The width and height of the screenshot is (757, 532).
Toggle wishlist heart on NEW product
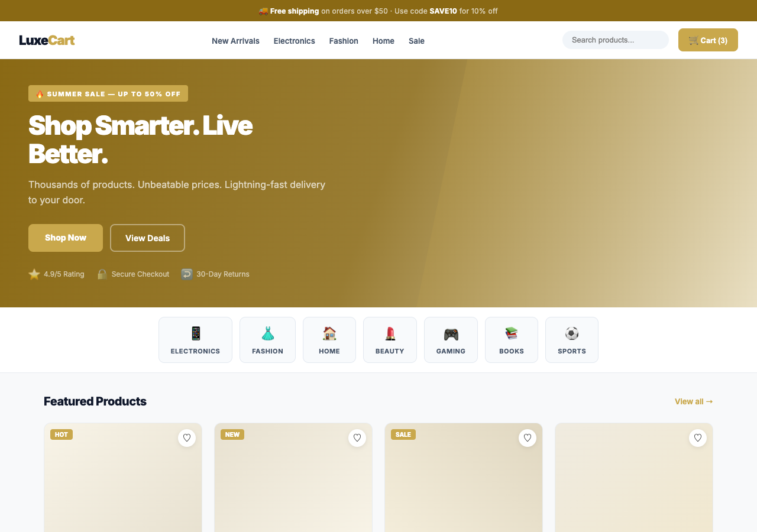357,438
